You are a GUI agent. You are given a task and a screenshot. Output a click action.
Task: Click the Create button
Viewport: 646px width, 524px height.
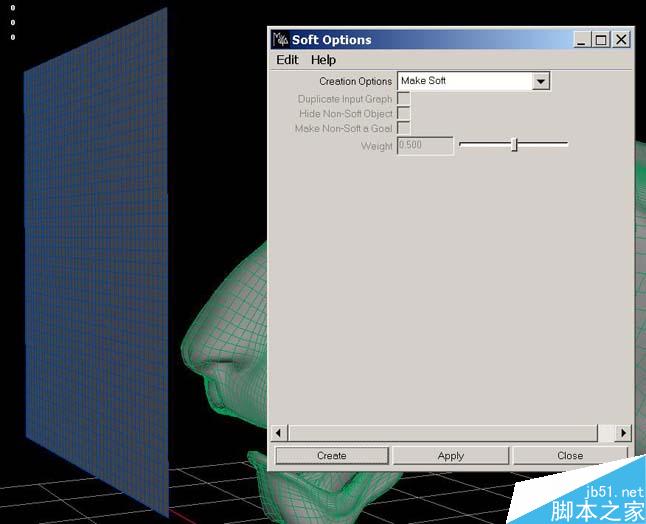(x=332, y=456)
